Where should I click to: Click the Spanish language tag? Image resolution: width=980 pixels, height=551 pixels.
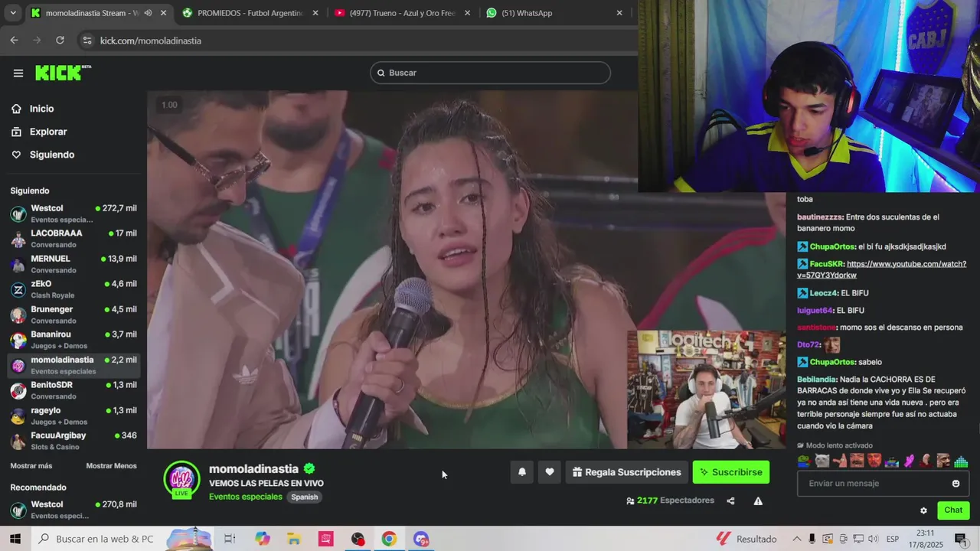(x=304, y=497)
